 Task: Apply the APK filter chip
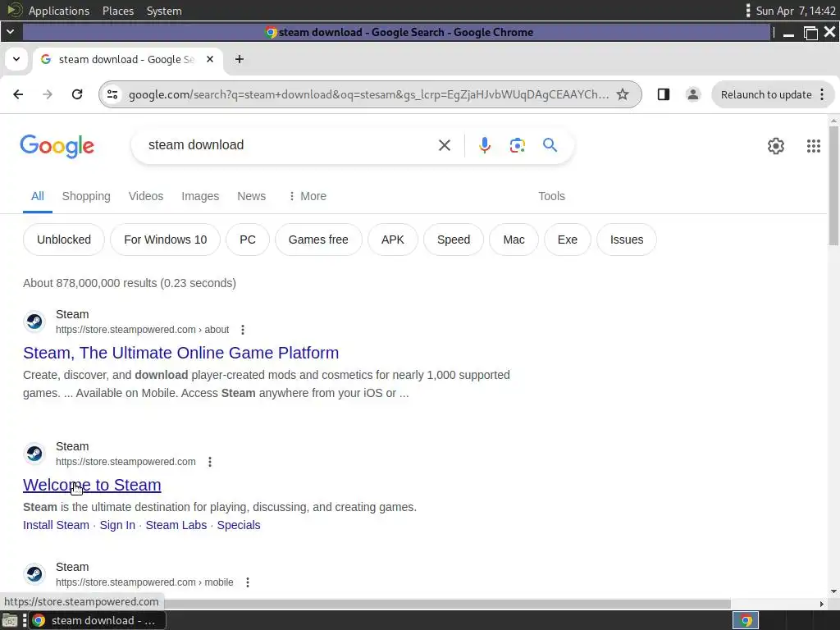[393, 240]
